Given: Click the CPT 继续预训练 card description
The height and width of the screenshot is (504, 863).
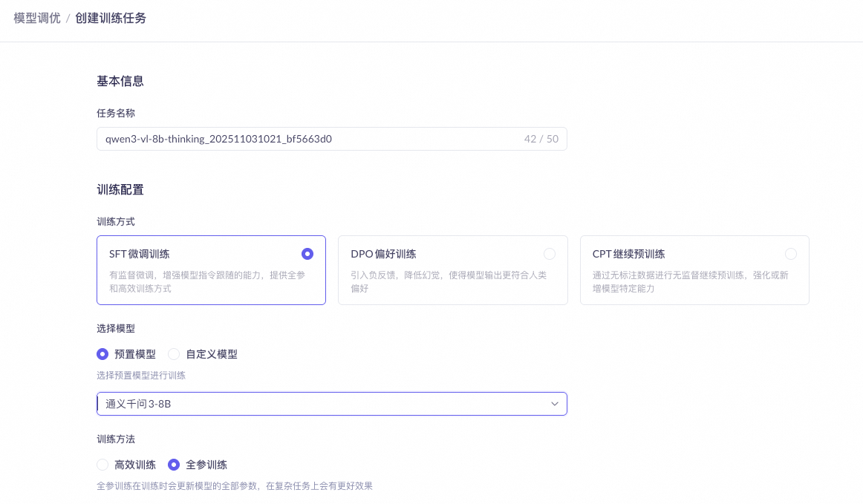Looking at the screenshot, I should (x=690, y=282).
